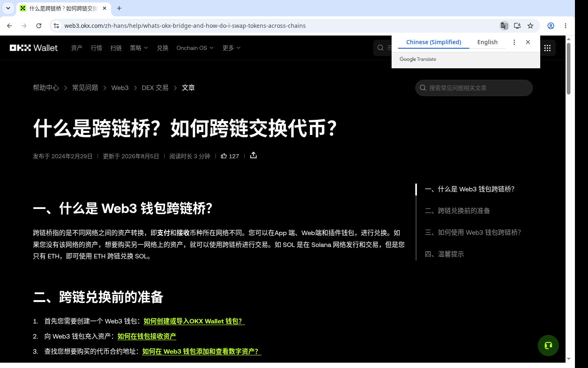This screenshot has height=368, width=588.
Task: Close the current browser tab
Action: (105, 8)
